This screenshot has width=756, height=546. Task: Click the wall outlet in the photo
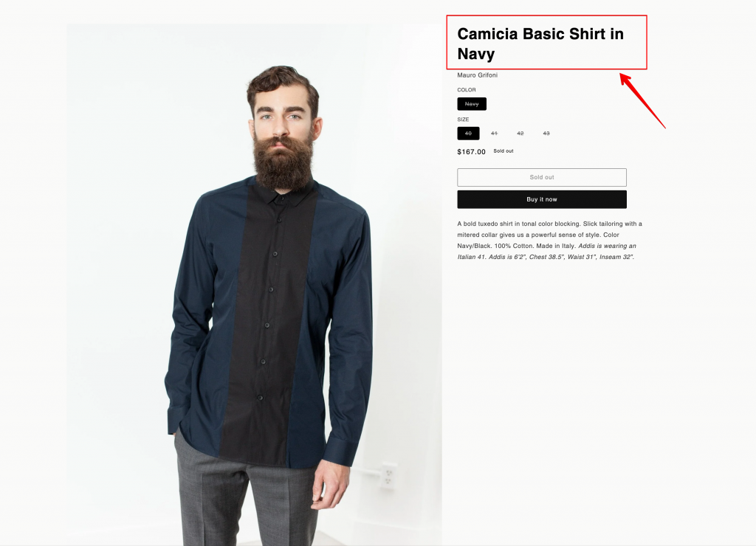tap(388, 476)
